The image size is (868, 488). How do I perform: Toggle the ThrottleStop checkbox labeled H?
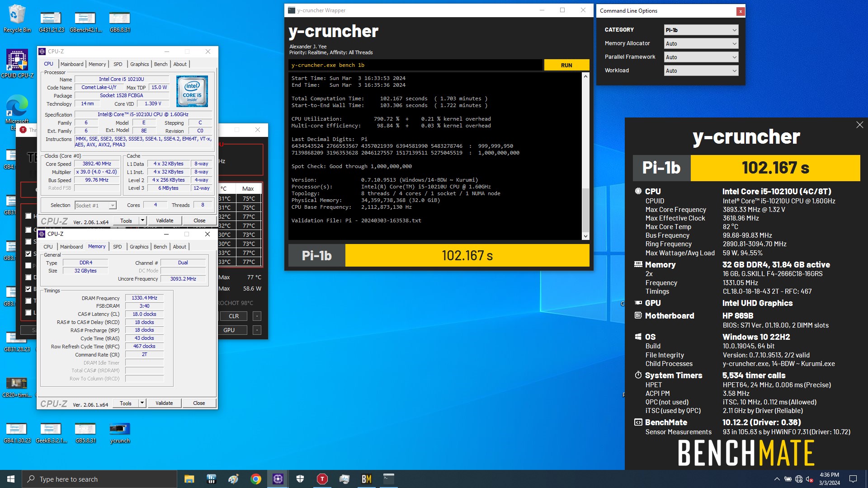tap(28, 216)
